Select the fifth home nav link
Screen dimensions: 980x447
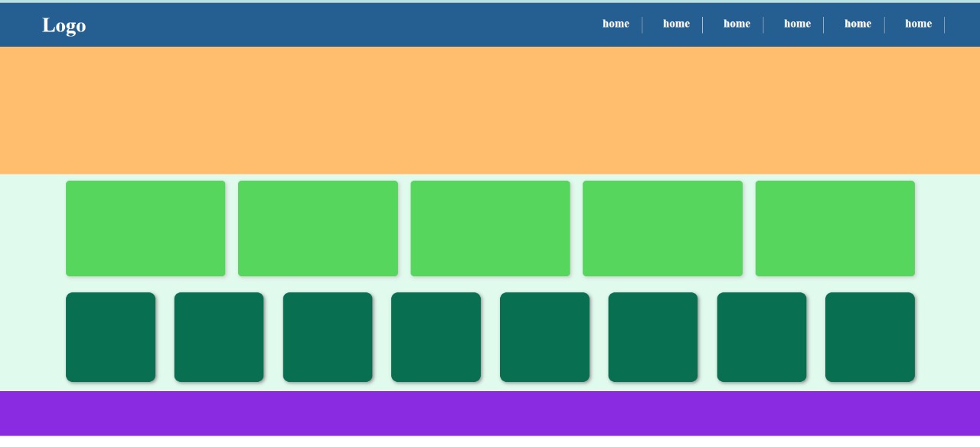click(857, 24)
